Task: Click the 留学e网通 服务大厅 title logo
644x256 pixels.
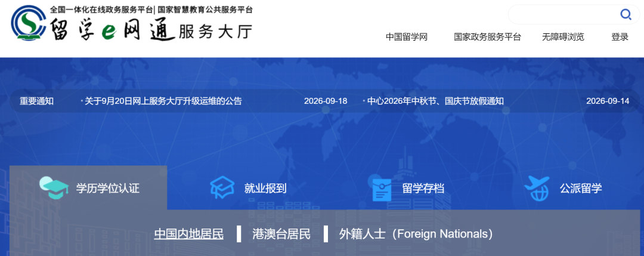Action: [151, 29]
